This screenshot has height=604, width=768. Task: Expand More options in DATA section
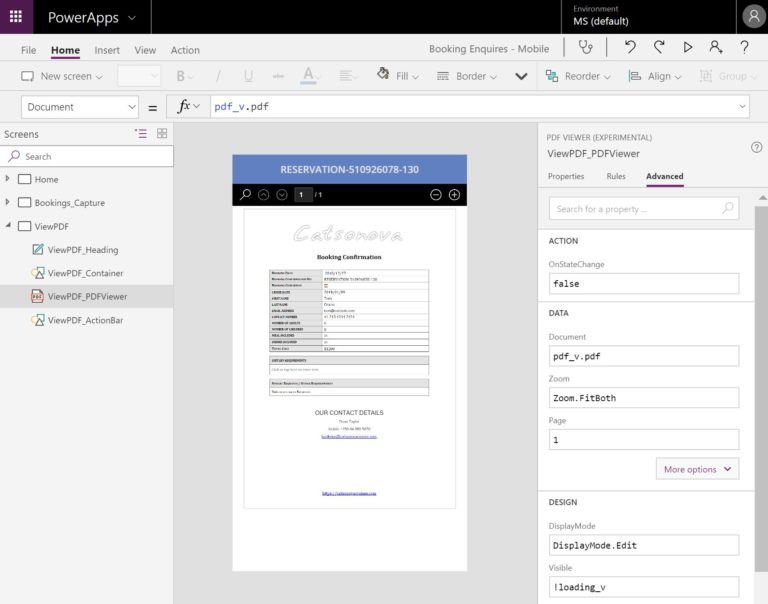[x=697, y=469]
